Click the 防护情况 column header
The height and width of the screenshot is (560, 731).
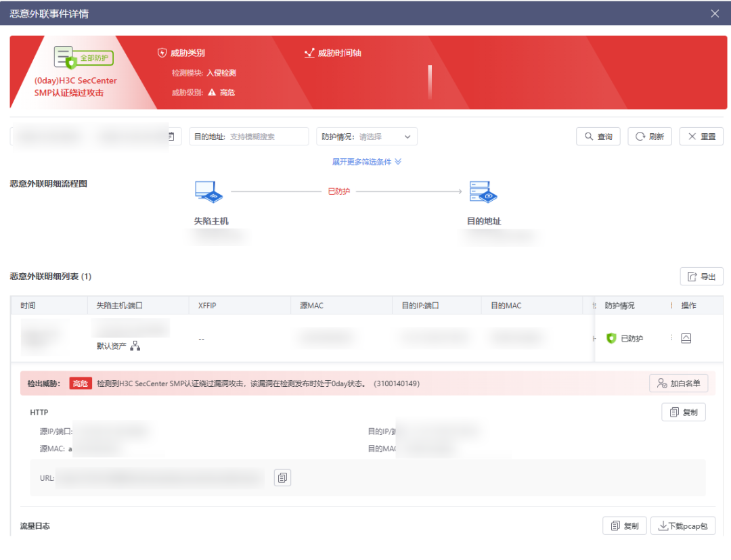(619, 306)
